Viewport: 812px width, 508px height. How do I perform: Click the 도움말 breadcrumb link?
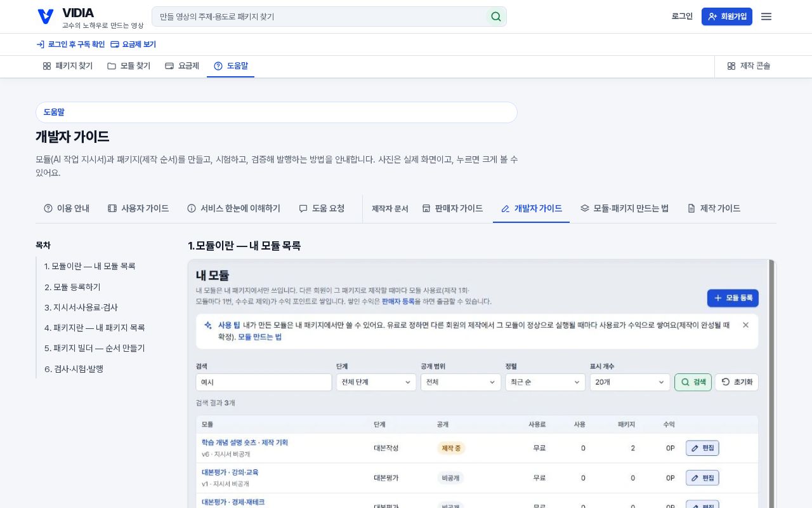click(x=54, y=112)
